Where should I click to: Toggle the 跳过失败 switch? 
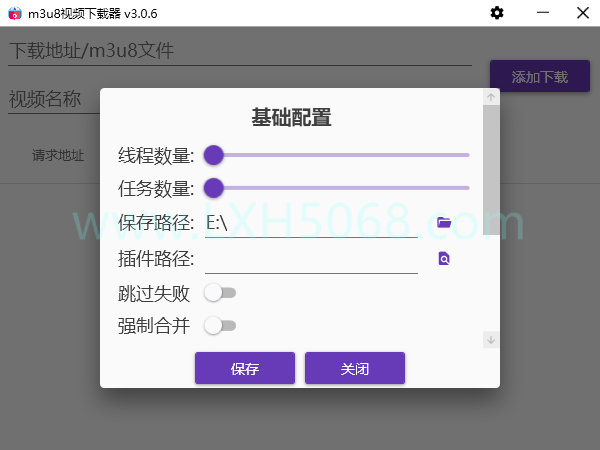tap(220, 293)
